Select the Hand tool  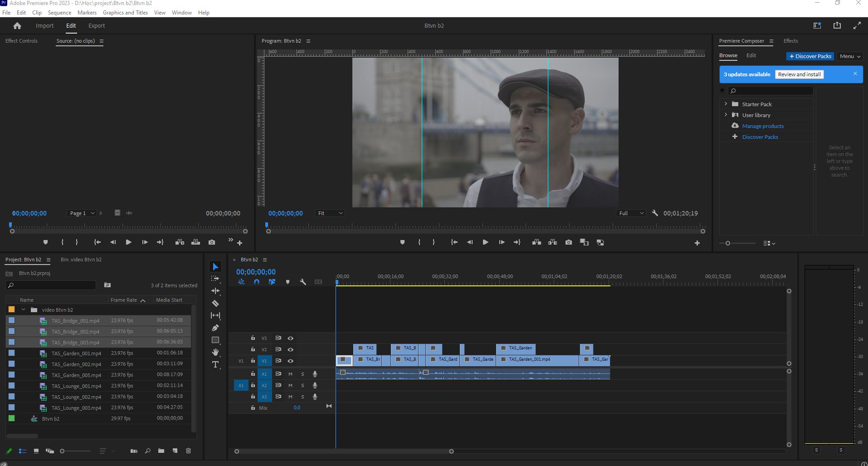point(215,352)
